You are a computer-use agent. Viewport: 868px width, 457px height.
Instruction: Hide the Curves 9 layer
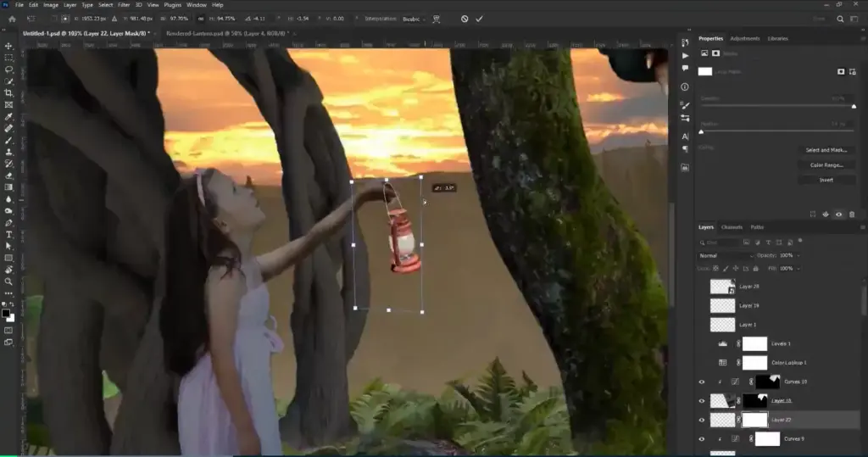tap(701, 438)
